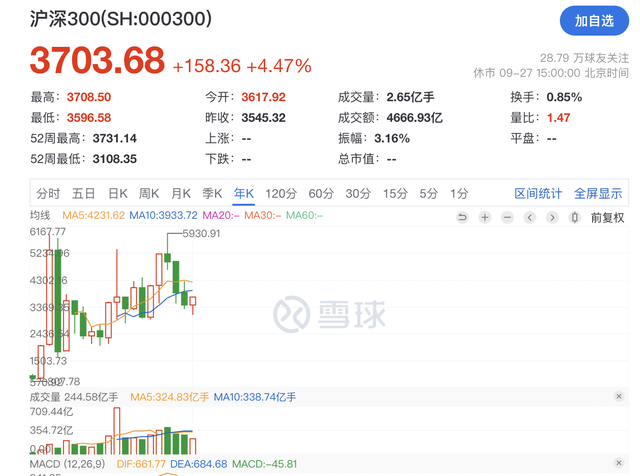Click the 均线 label
The image size is (640, 476).
(x=40, y=215)
